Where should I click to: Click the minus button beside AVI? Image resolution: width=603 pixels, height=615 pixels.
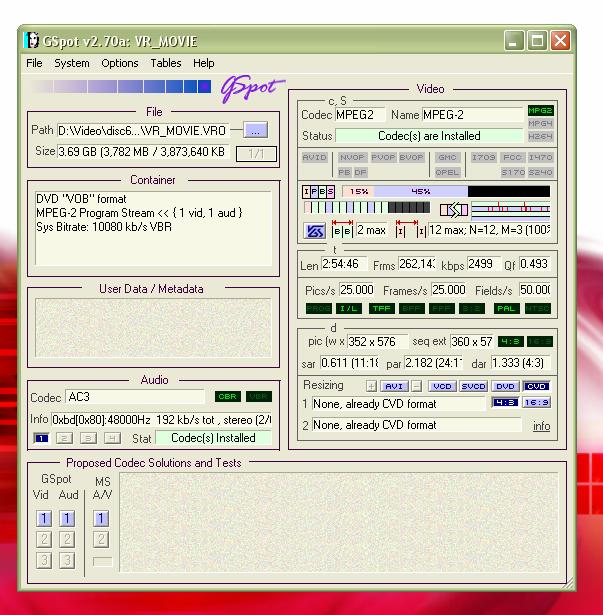pyautogui.click(x=416, y=386)
